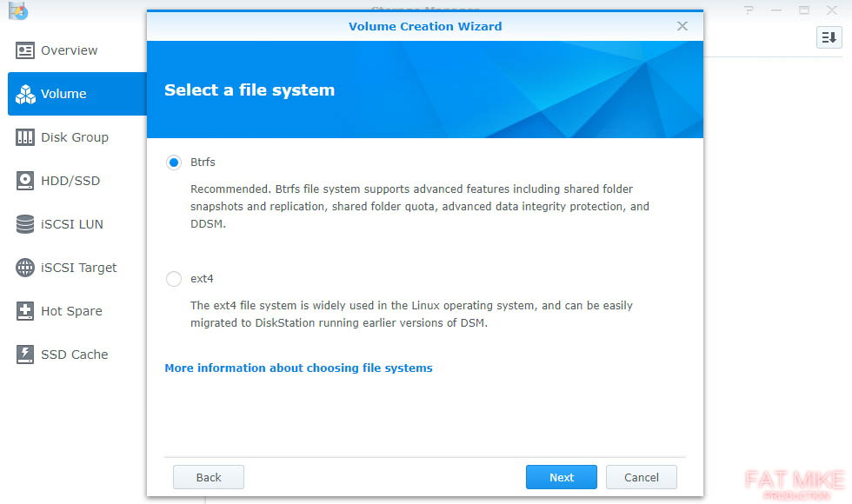Open the SSD Cache section
This screenshot has width=852, height=504.
pyautogui.click(x=77, y=355)
